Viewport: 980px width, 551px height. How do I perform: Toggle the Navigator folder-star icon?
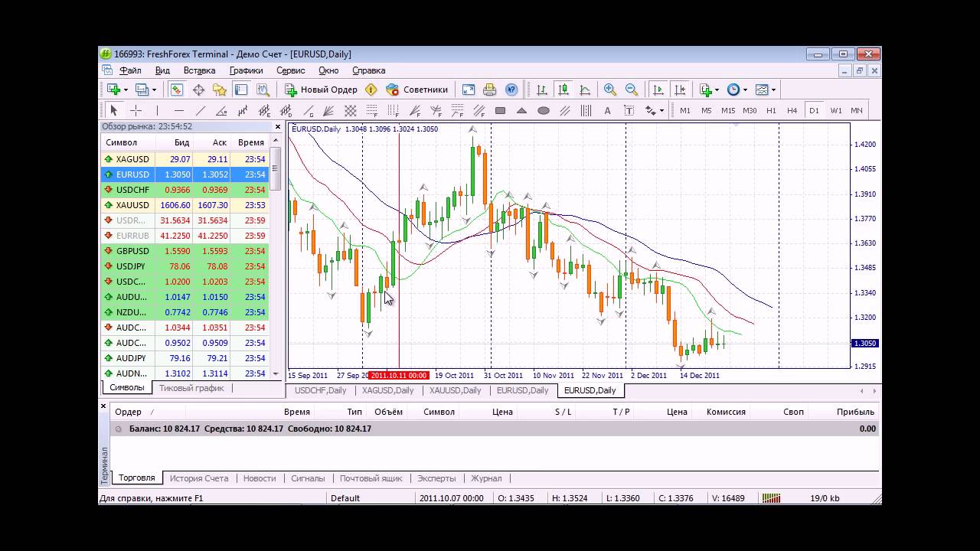[220, 90]
